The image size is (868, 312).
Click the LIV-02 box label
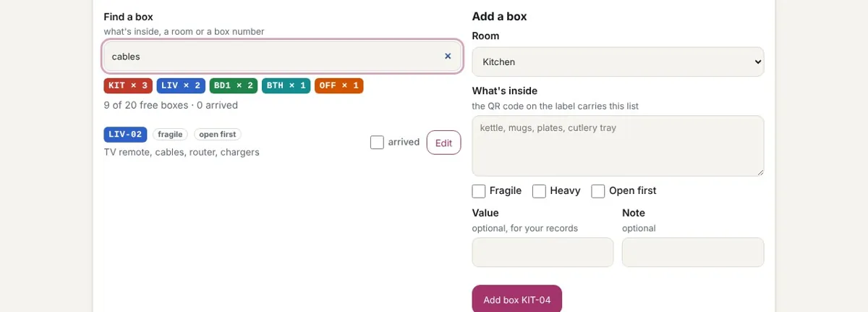(126, 135)
